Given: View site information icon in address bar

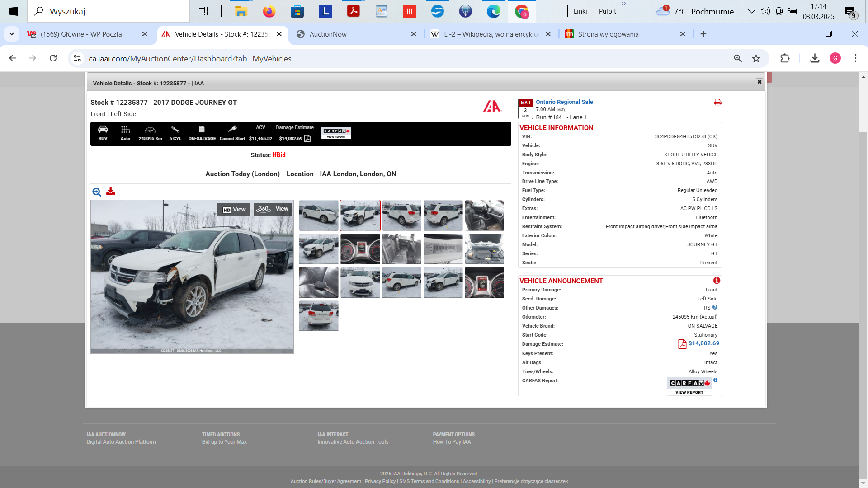Looking at the screenshot, I should 77,58.
